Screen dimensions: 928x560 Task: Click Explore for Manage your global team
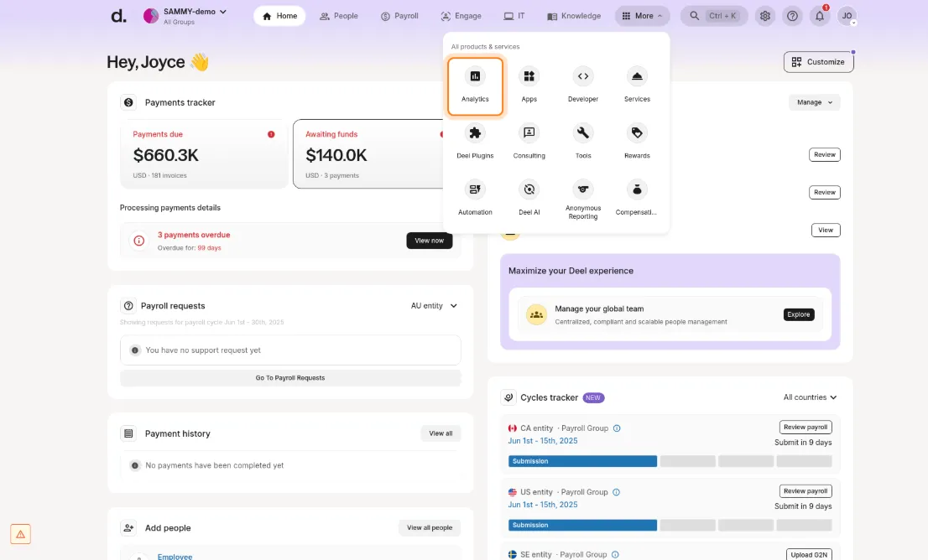799,314
